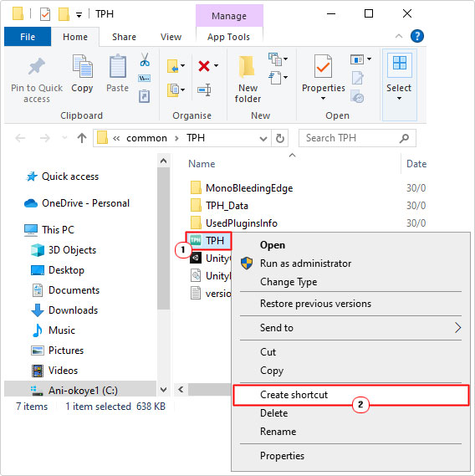This screenshot has width=475, height=476.
Task: Expand the Copy to dropdown arrow
Action: 182,90
